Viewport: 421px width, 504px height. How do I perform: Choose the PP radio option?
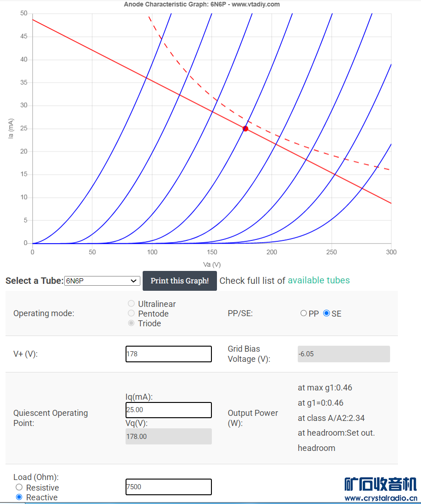303,313
